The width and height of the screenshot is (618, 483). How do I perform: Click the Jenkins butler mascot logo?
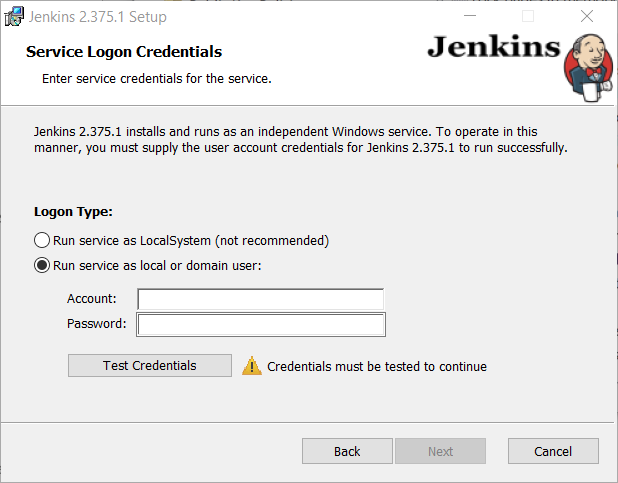(589, 67)
